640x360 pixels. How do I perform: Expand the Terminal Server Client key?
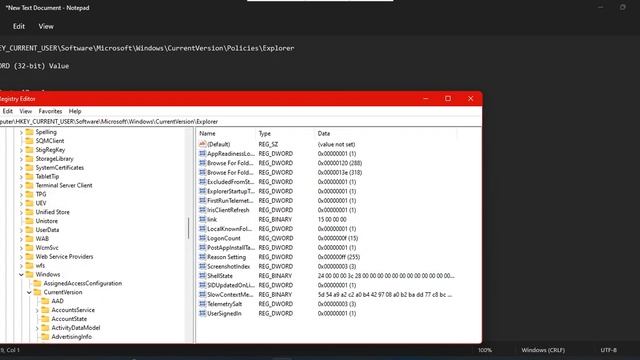pos(21,185)
